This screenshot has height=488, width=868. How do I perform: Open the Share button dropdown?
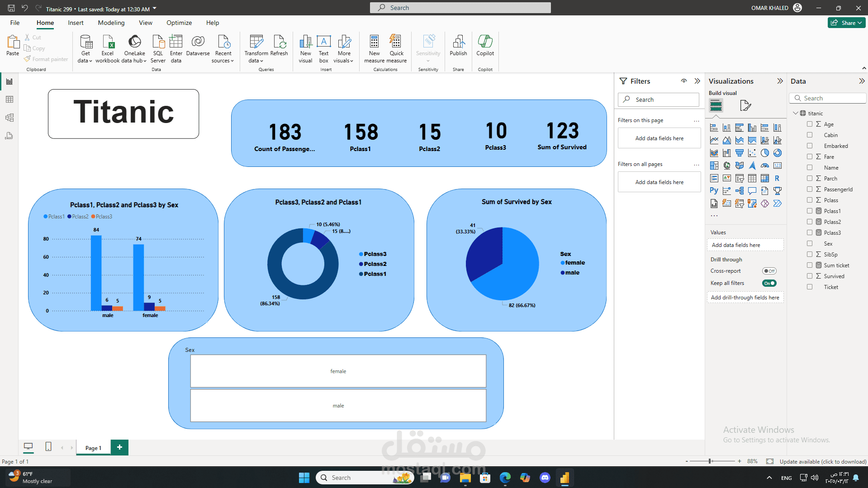846,23
